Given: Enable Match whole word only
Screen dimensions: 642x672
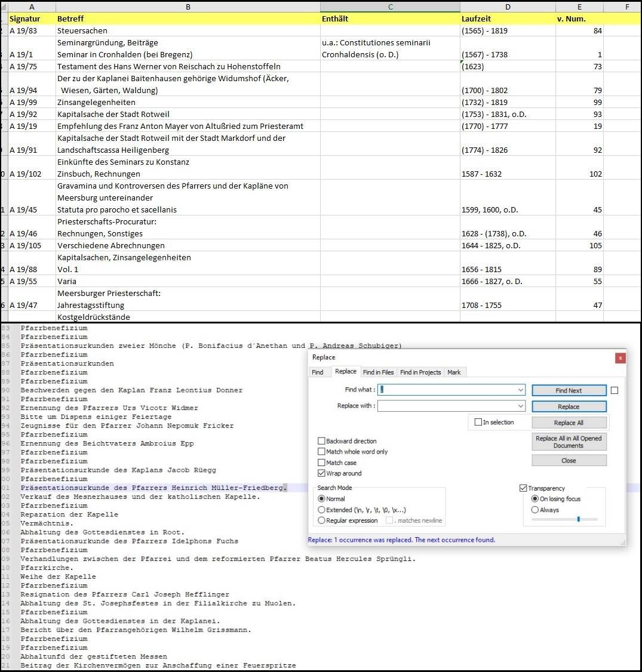Looking at the screenshot, I should 321,452.
